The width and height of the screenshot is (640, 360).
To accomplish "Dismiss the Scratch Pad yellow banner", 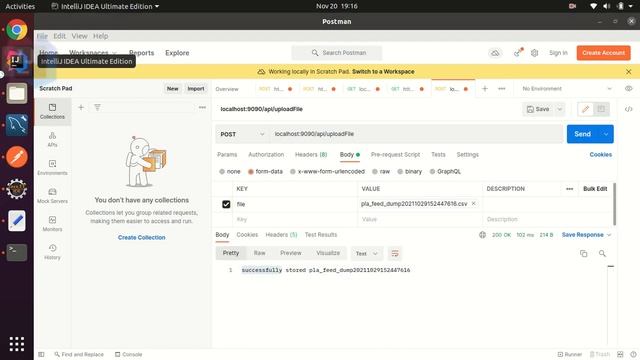I will 629,71.
